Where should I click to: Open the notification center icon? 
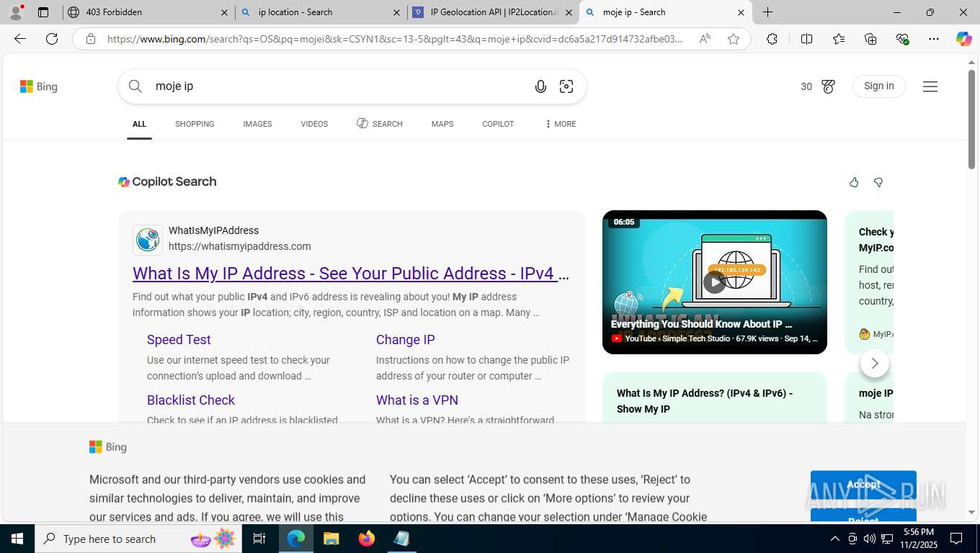(956, 539)
